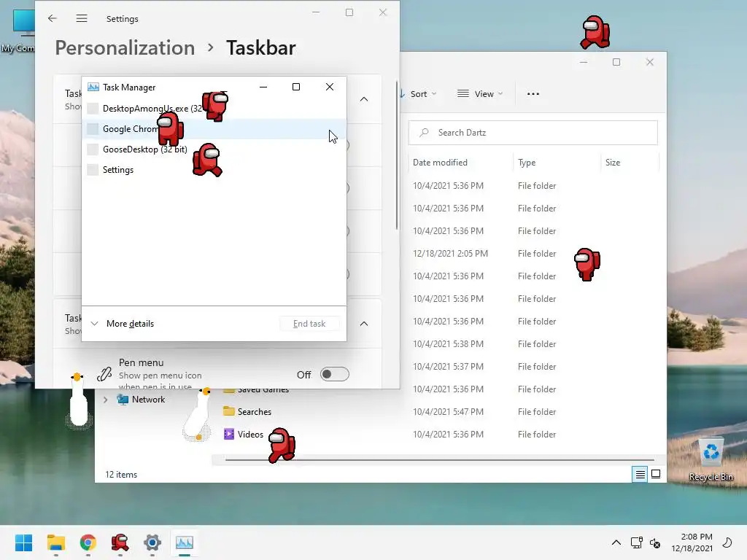Click the 12/18/2021 2:05 PM date cell
This screenshot has width=747, height=560.
450,253
